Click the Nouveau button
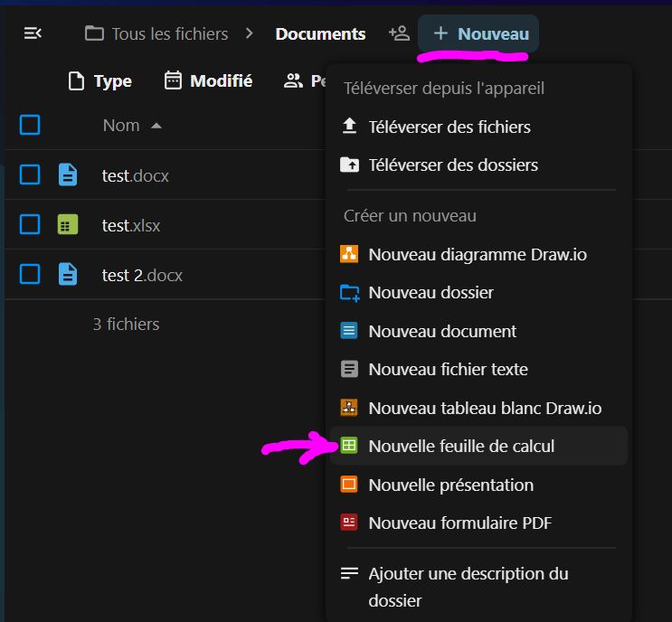The image size is (672, 622). click(x=479, y=34)
